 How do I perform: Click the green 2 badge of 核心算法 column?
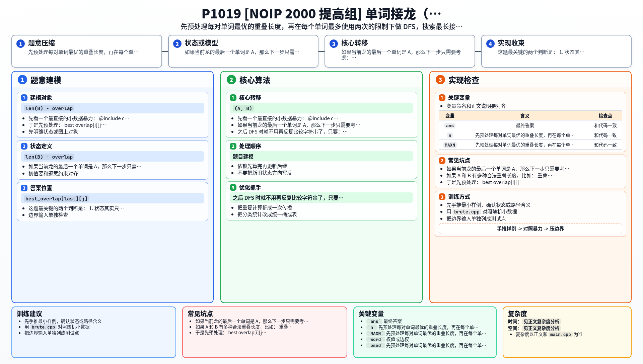[x=231, y=80]
